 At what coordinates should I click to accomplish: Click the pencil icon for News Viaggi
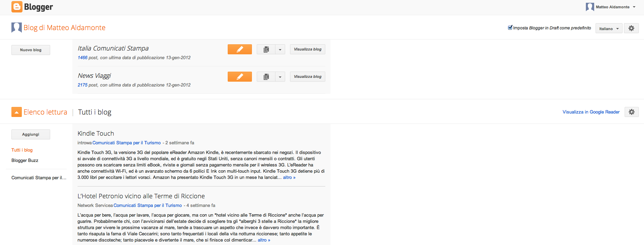(x=239, y=77)
